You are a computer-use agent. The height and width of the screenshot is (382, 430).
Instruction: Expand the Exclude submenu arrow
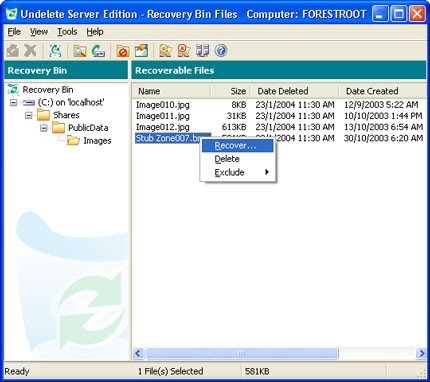click(x=267, y=172)
